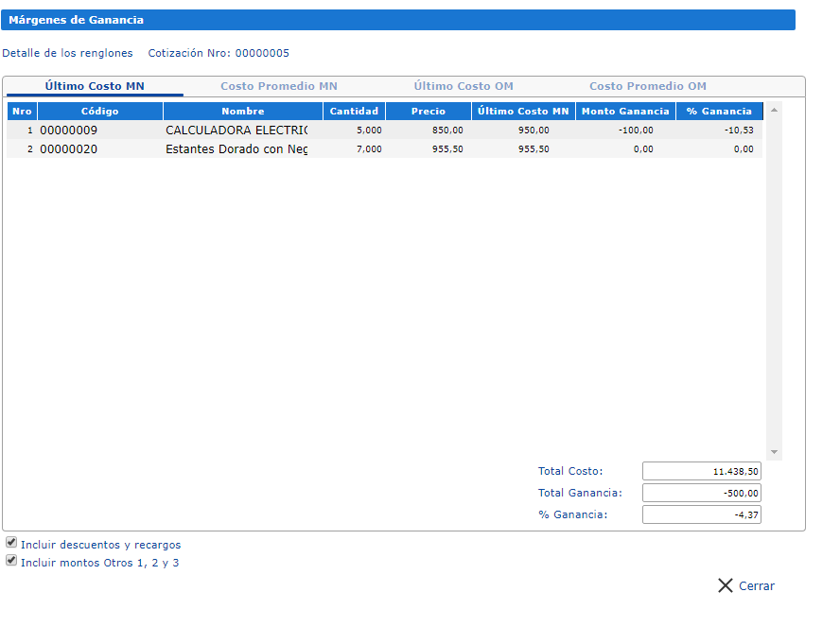Viewport: 840px width, 627px height.
Task: Click scrollbar up arrow in table
Action: (x=775, y=110)
